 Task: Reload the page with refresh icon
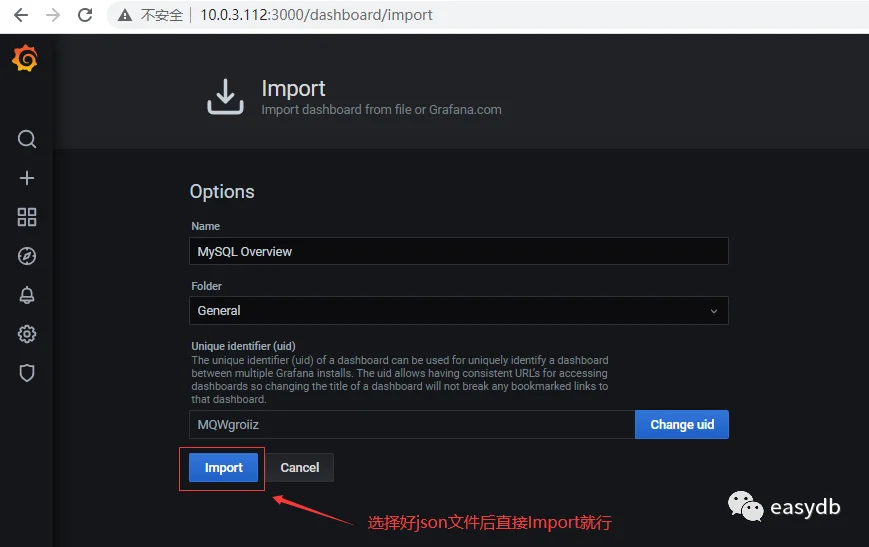pos(85,15)
